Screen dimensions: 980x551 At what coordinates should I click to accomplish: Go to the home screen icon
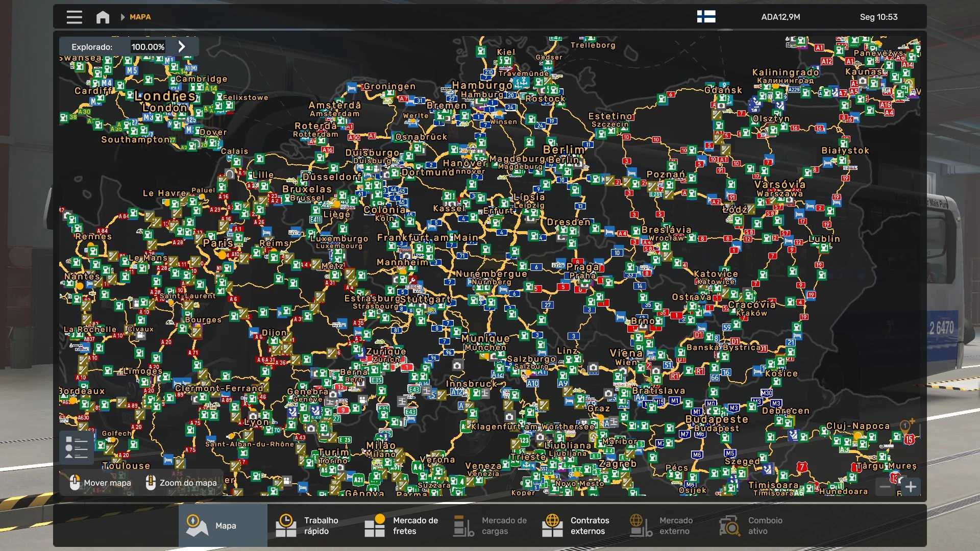tap(103, 17)
